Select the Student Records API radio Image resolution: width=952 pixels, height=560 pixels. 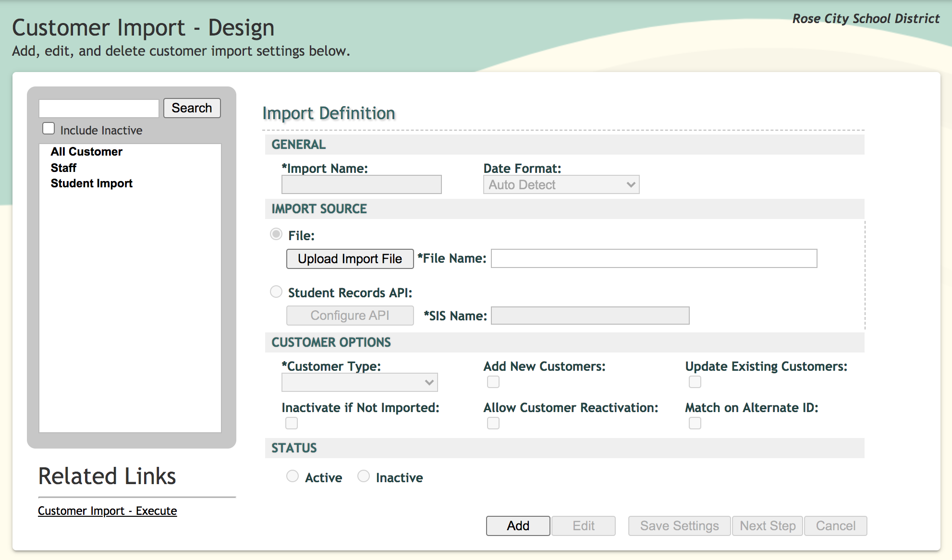[276, 292]
